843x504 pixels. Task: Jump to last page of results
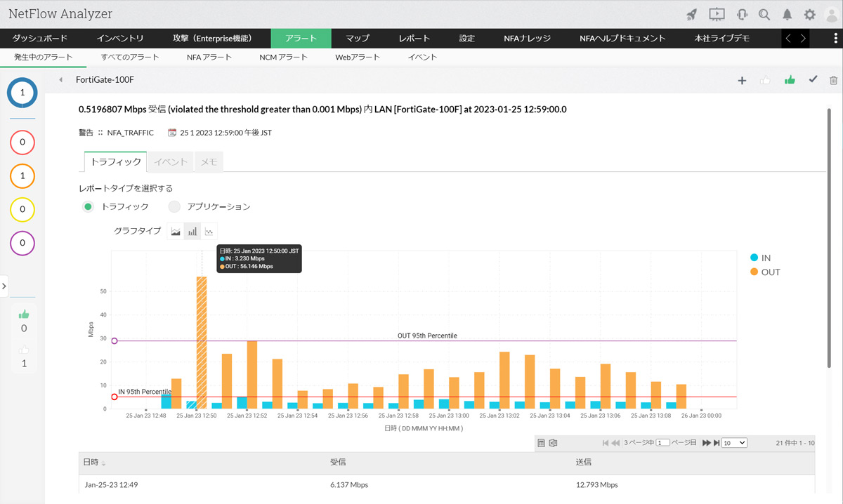[x=717, y=443]
